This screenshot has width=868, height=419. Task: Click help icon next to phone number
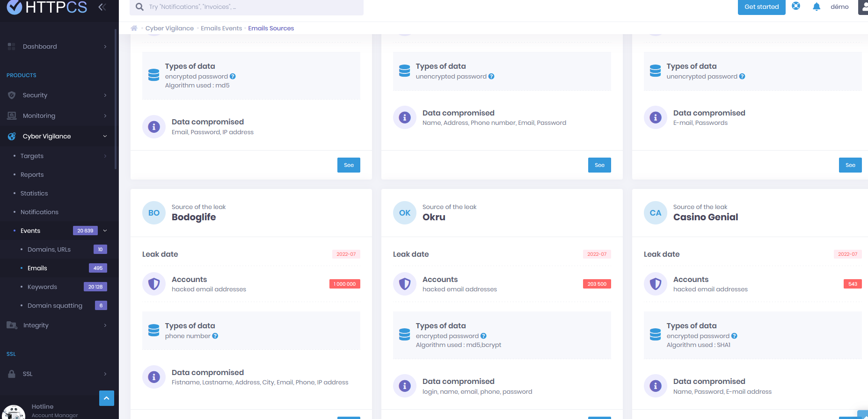pos(215,336)
